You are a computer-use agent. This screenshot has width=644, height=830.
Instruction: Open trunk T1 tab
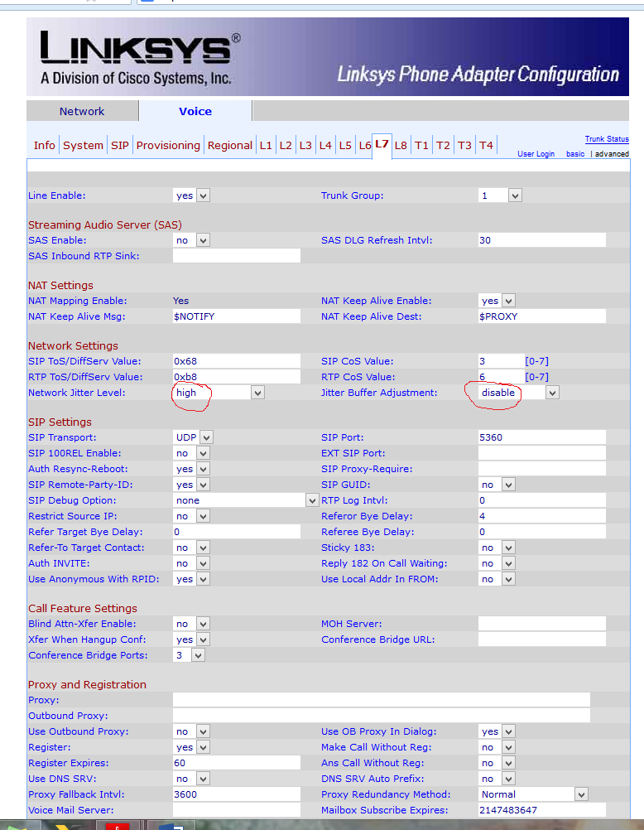pos(421,145)
